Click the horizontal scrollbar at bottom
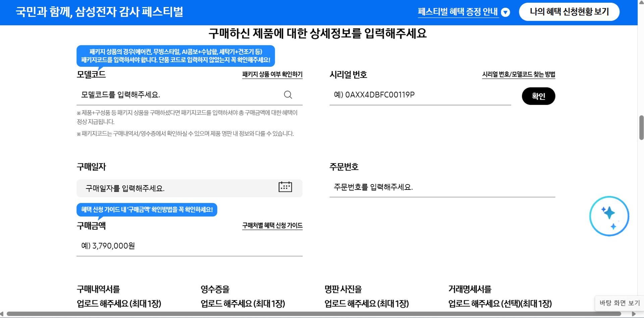 [314, 314]
